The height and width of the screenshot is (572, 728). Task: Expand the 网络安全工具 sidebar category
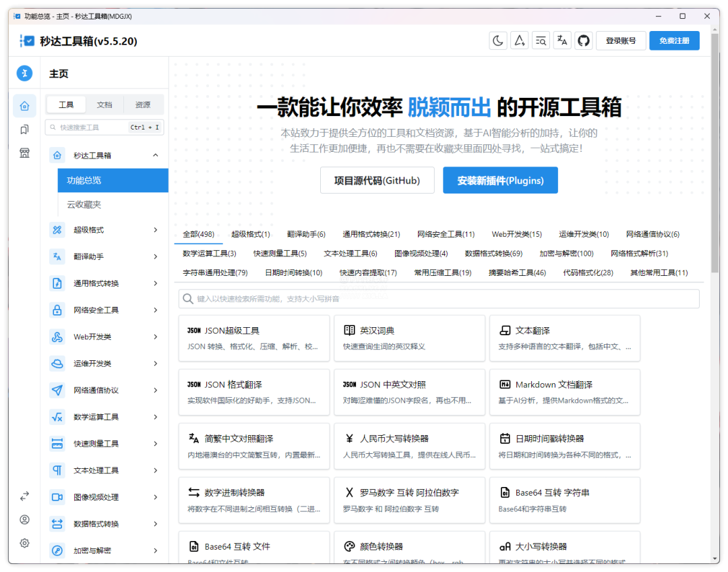tap(156, 310)
